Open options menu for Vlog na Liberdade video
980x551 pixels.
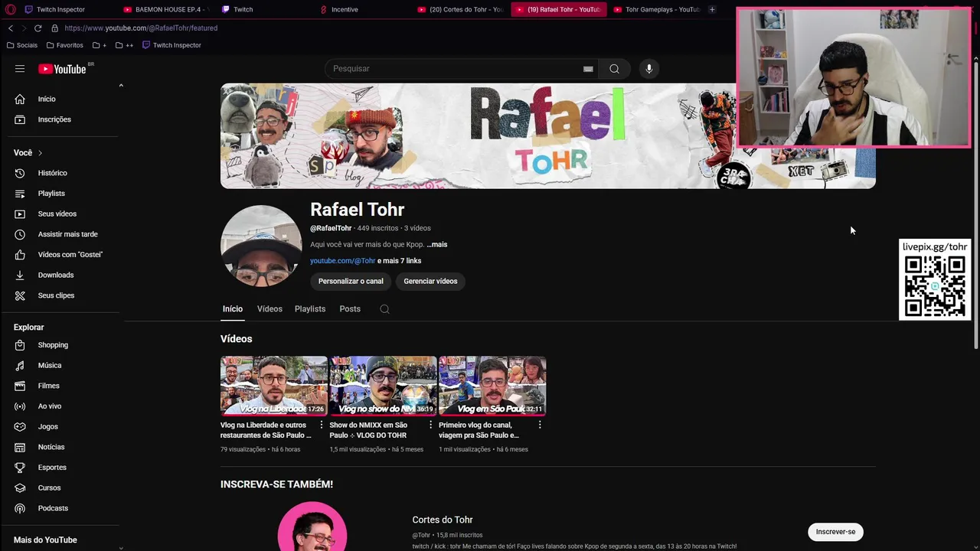point(321,425)
